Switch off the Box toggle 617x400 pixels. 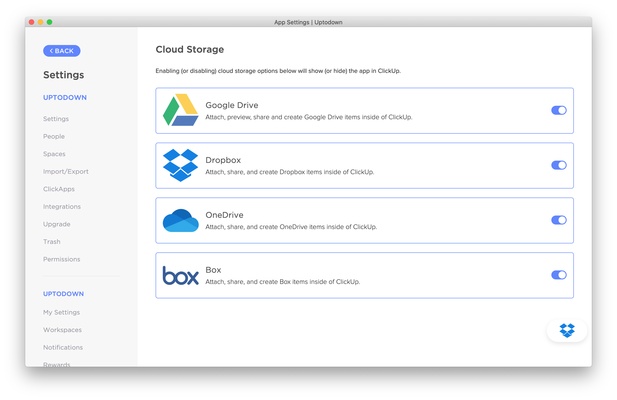pos(559,275)
